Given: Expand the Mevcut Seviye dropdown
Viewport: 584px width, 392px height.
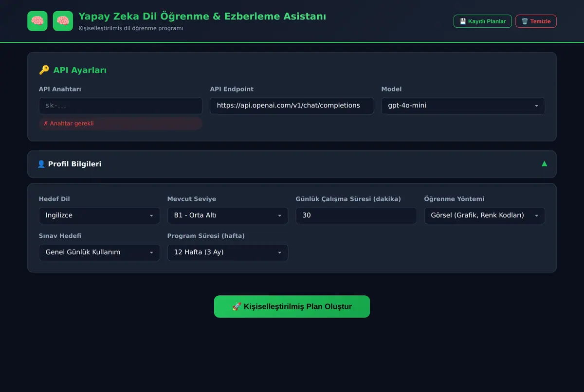Looking at the screenshot, I should tap(228, 215).
